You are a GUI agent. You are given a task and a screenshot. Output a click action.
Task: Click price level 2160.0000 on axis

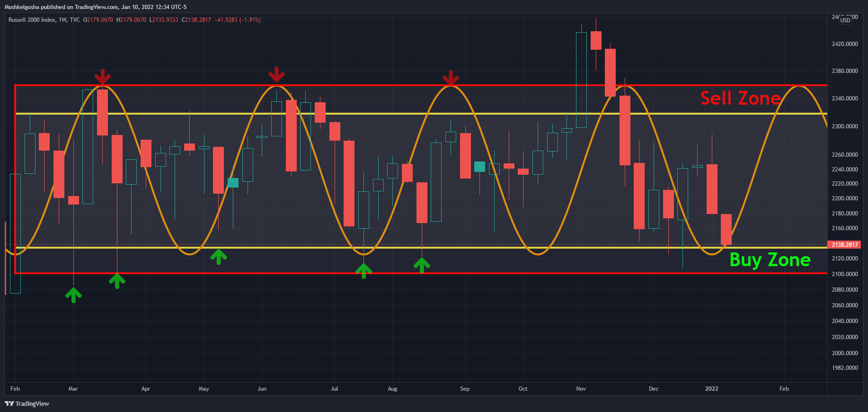point(845,228)
